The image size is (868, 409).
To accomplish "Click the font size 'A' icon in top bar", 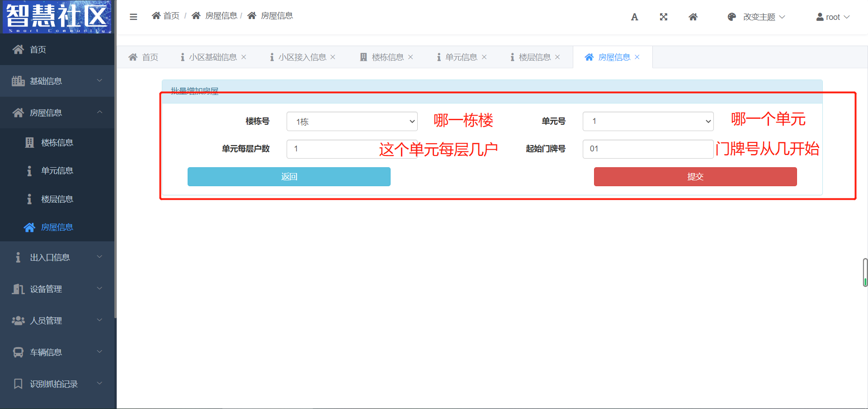I will [634, 17].
